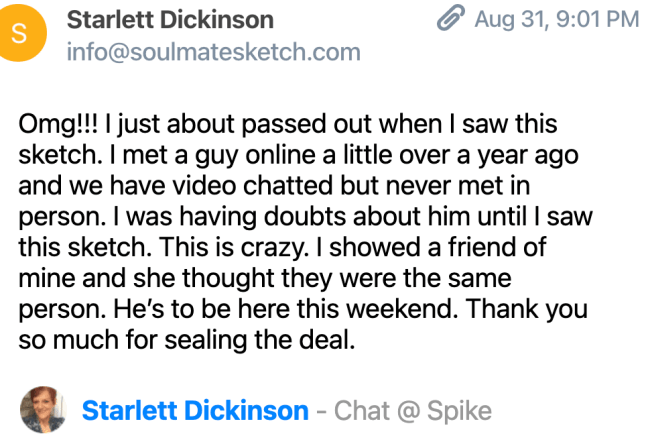Click the text 'He's to be here this weekend'
The width and height of the screenshot is (646, 440).
pos(286,309)
